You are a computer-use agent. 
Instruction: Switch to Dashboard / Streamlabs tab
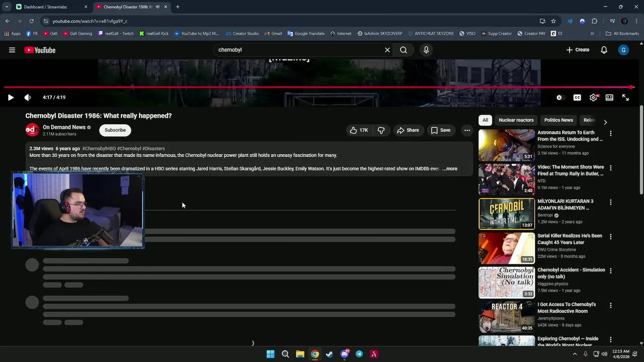pos(52,7)
